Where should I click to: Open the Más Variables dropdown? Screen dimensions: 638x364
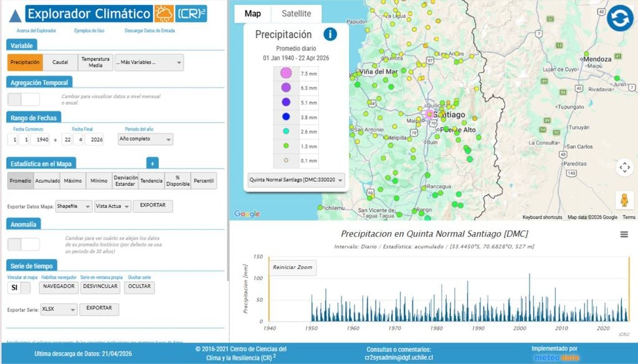[149, 62]
